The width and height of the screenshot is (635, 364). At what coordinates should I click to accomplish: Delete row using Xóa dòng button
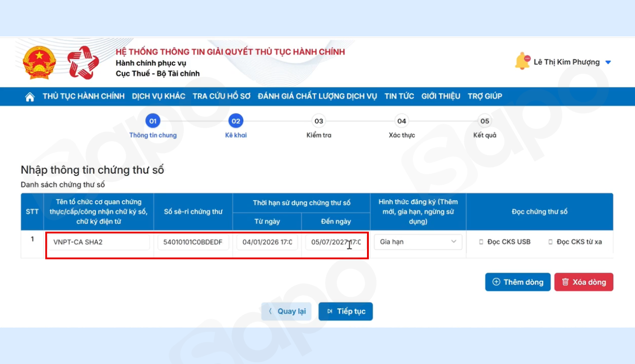[x=584, y=282]
